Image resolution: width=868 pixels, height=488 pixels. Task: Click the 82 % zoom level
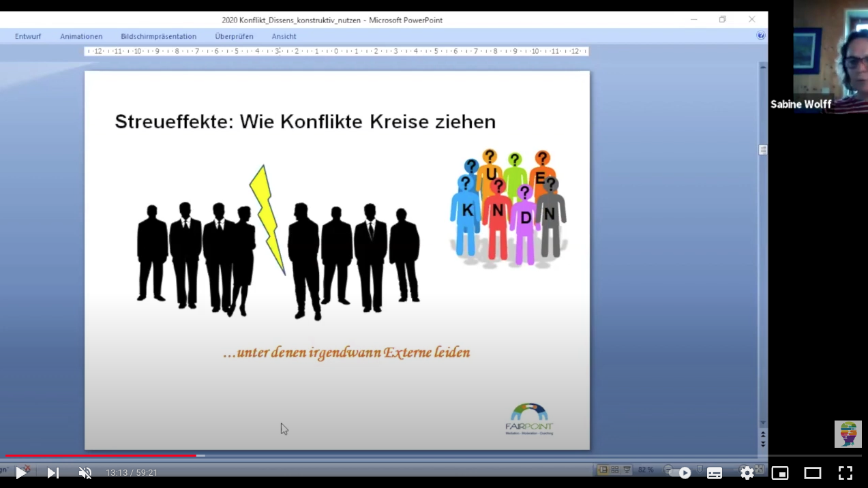(646, 470)
